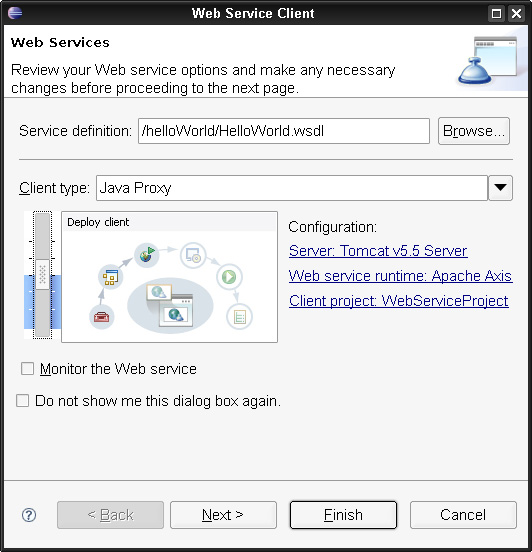Click the Java Proxy combo box field
Image resolution: width=532 pixels, height=552 pixels.
[292, 188]
